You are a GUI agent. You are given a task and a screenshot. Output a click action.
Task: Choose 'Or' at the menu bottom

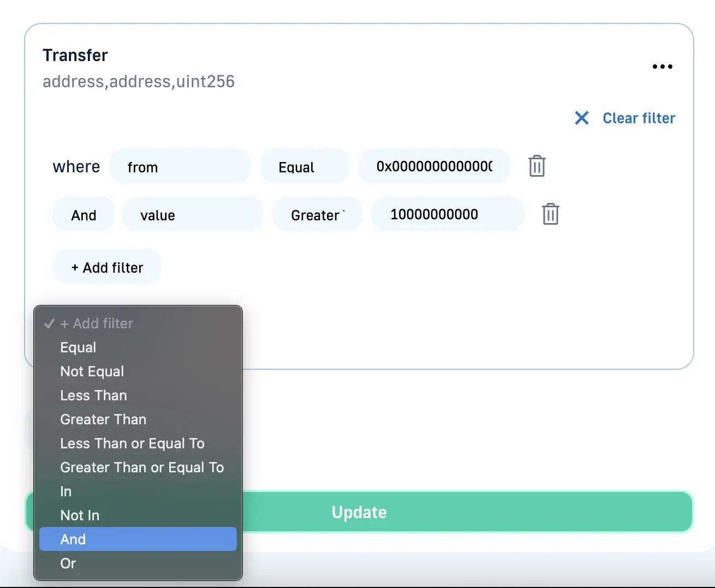pos(68,563)
